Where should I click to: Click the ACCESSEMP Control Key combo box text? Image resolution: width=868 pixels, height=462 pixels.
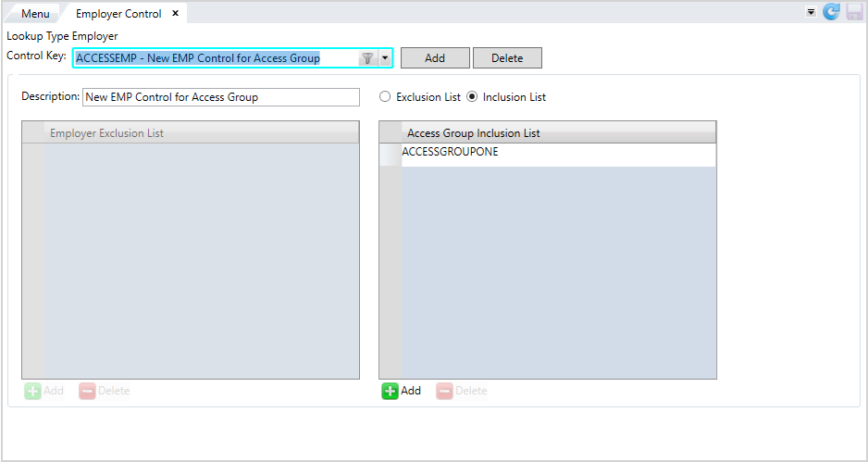click(x=213, y=58)
